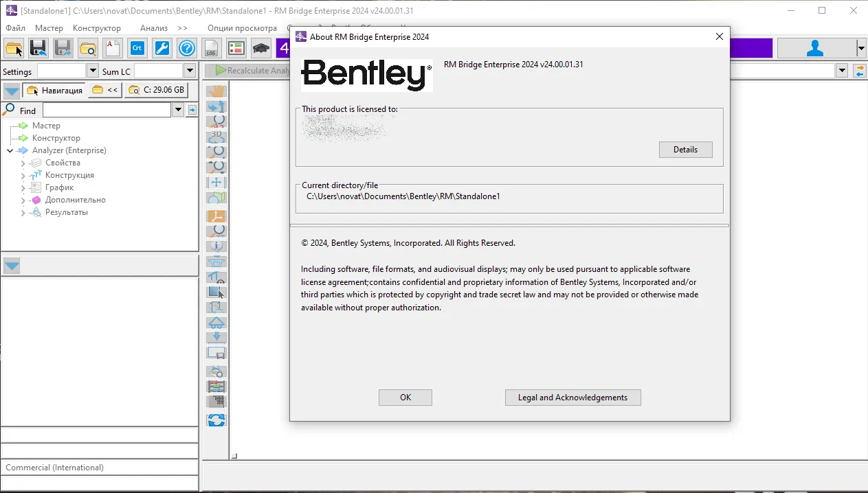The image size is (868, 493).
Task: Open the Анализ menu
Action: click(154, 28)
